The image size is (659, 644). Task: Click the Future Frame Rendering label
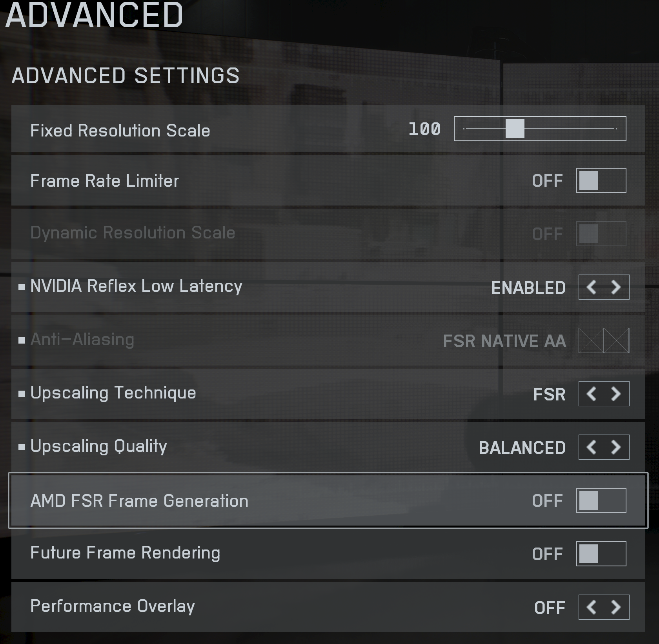click(x=125, y=553)
